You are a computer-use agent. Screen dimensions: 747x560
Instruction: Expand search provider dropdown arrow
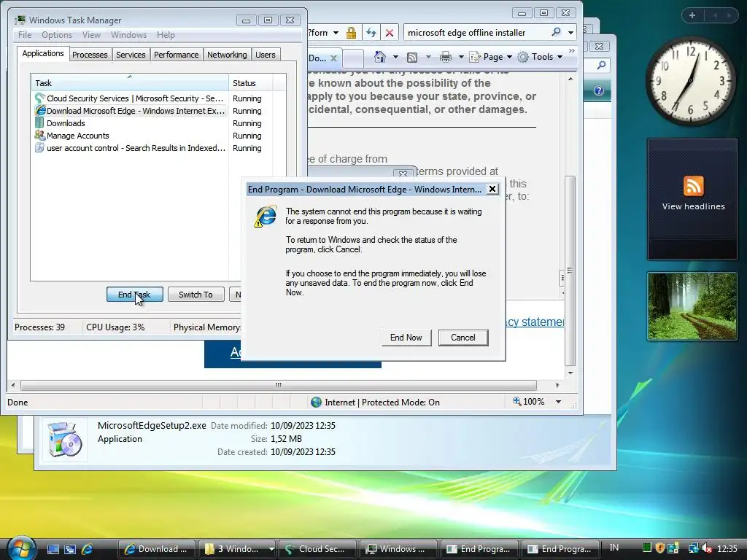click(570, 32)
